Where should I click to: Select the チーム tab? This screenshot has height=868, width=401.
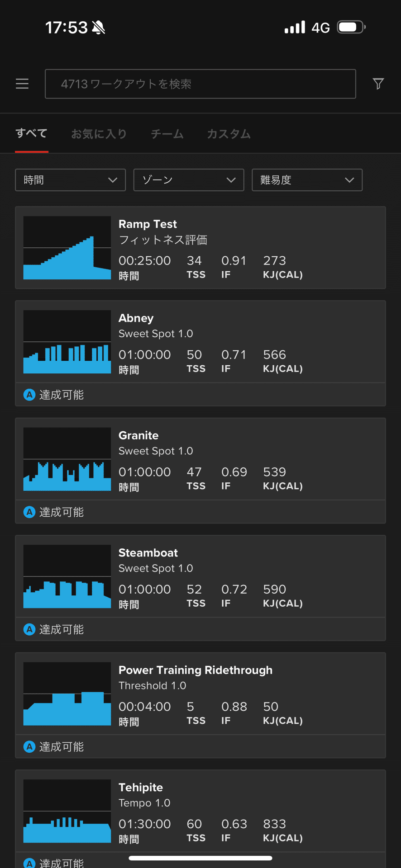point(167,134)
